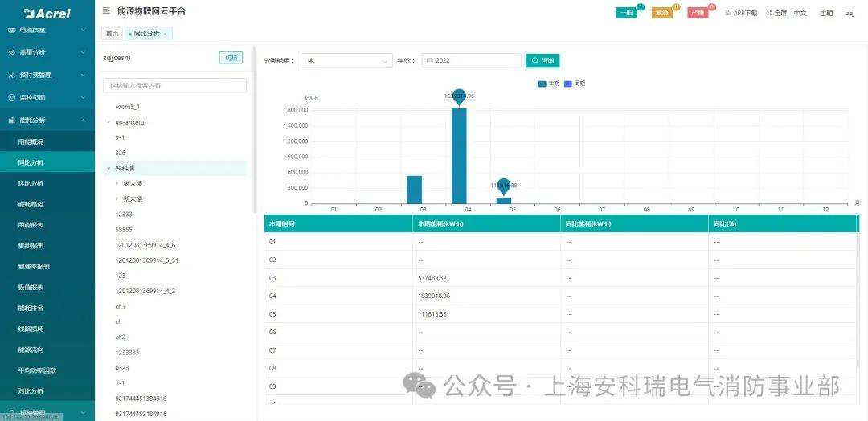Click the 一般 alarm badge button

tap(627, 14)
